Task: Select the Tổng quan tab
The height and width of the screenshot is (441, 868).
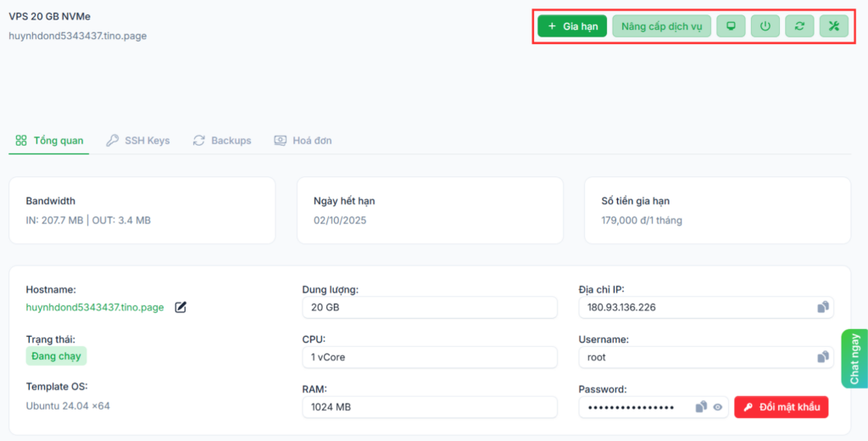Action: tap(50, 141)
